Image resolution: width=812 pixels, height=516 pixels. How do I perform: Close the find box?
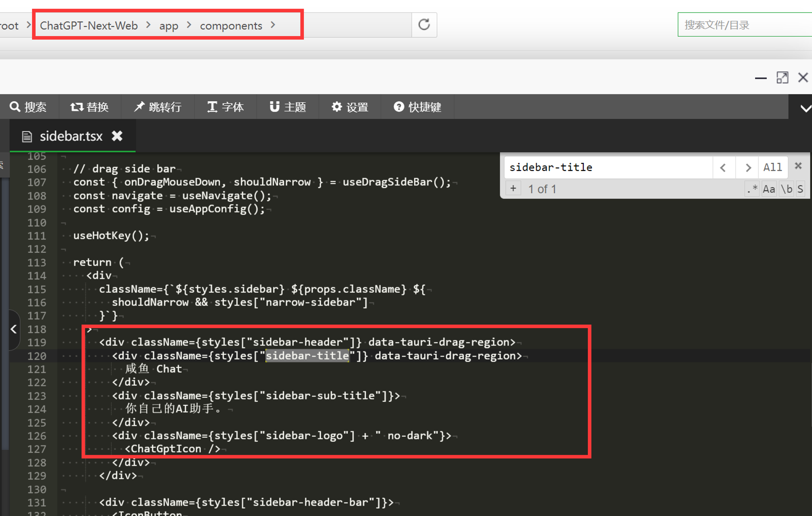click(798, 166)
